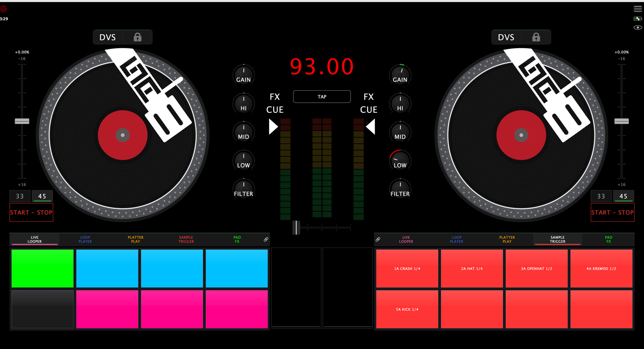Screen dimensions: 644x349
Task: Click the right deck MID knob
Action: point(400,132)
